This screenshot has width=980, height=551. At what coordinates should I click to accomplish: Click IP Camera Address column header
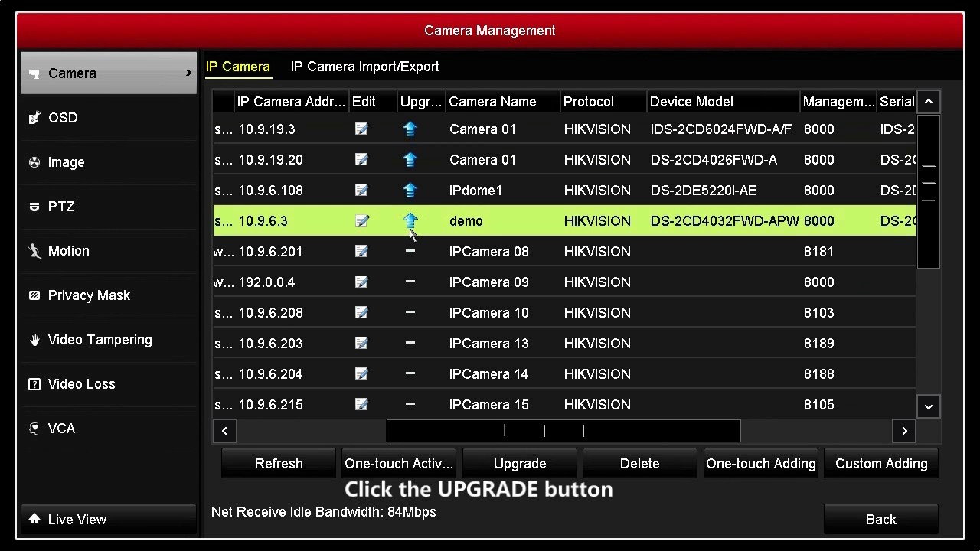[x=291, y=102]
